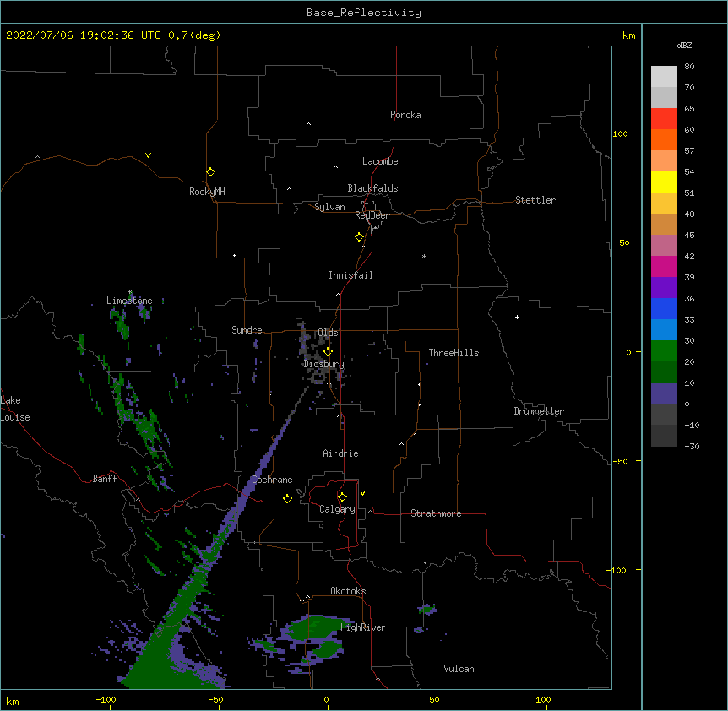The width and height of the screenshot is (728, 711).
Task: Select the Airdrie label
Action: coord(340,453)
